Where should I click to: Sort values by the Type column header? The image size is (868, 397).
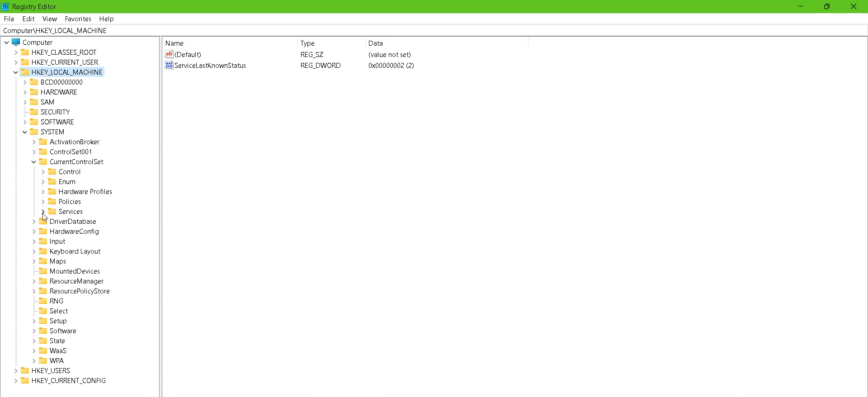point(331,43)
